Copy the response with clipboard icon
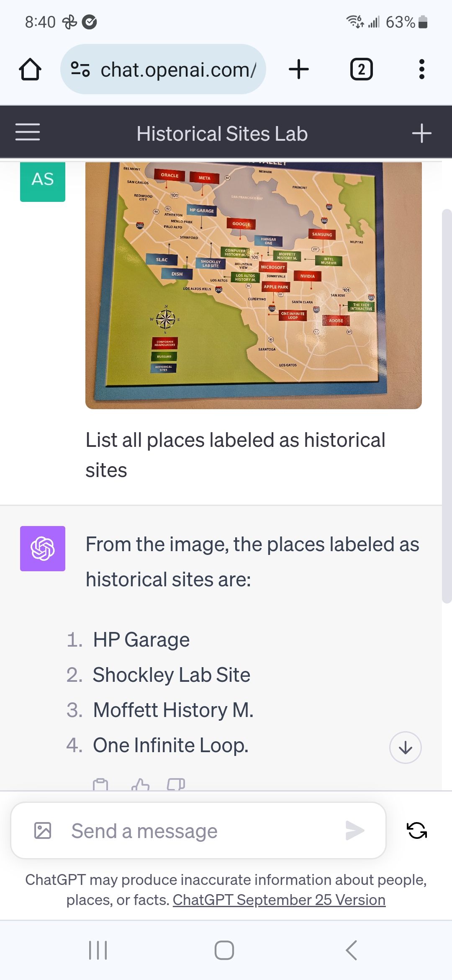The width and height of the screenshot is (452, 980). coord(100,784)
